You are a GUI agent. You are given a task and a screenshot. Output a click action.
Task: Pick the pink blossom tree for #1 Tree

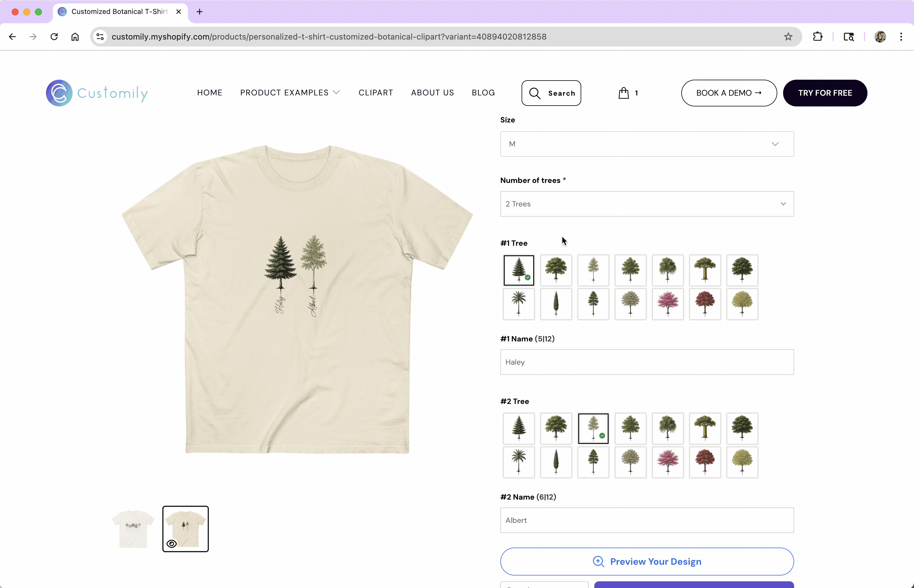click(x=667, y=304)
